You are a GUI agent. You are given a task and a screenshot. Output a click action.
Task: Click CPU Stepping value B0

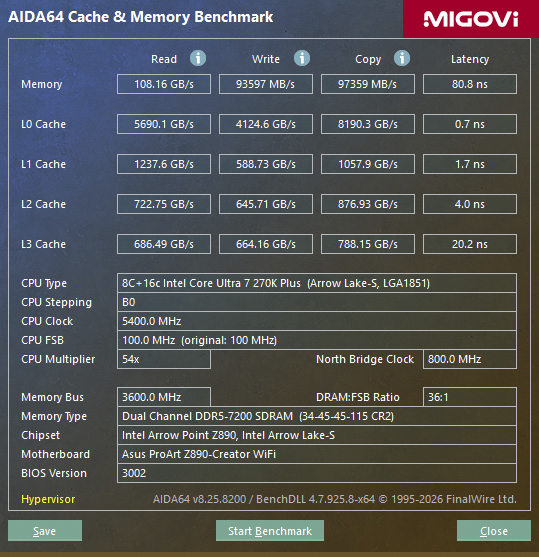pos(317,302)
